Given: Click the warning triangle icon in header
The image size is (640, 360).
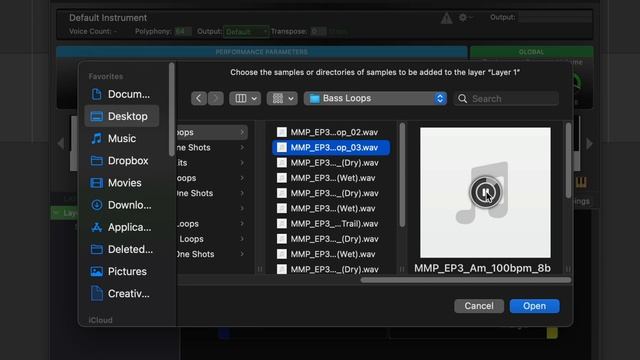Looking at the screenshot, I should [447, 18].
